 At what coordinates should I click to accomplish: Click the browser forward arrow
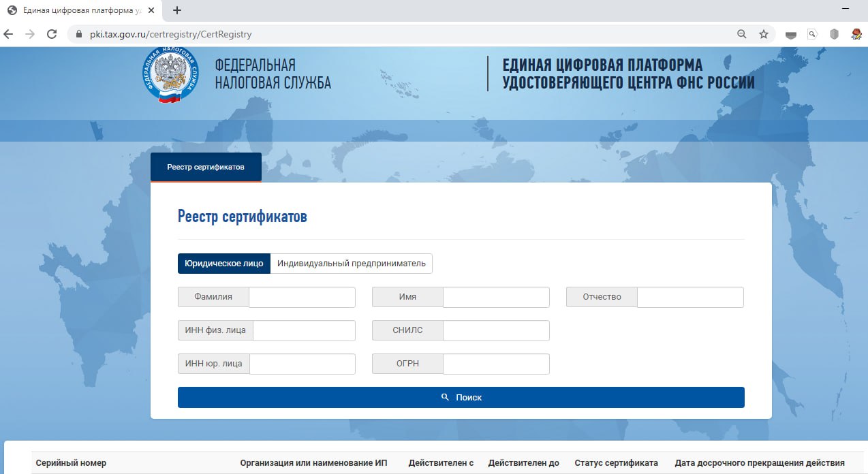[x=29, y=34]
